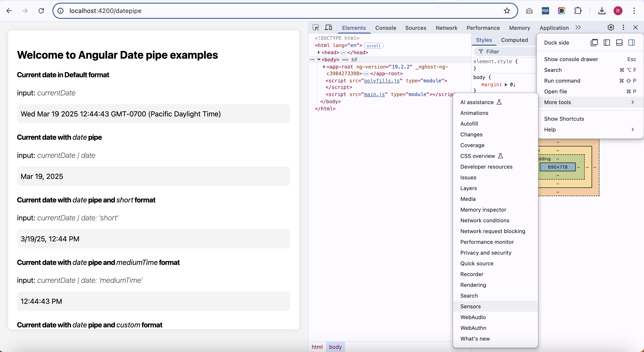Click the filter funnel icon in Styles

tap(481, 52)
